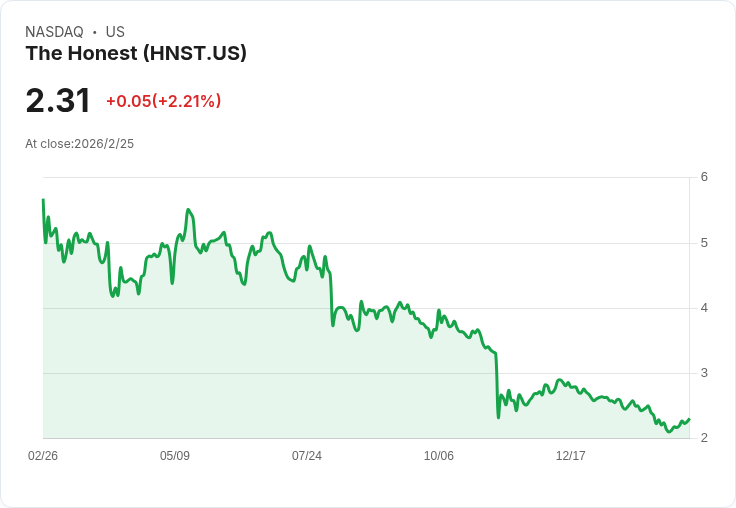Select the 3 price axis label
The height and width of the screenshot is (508, 736).
point(704,373)
